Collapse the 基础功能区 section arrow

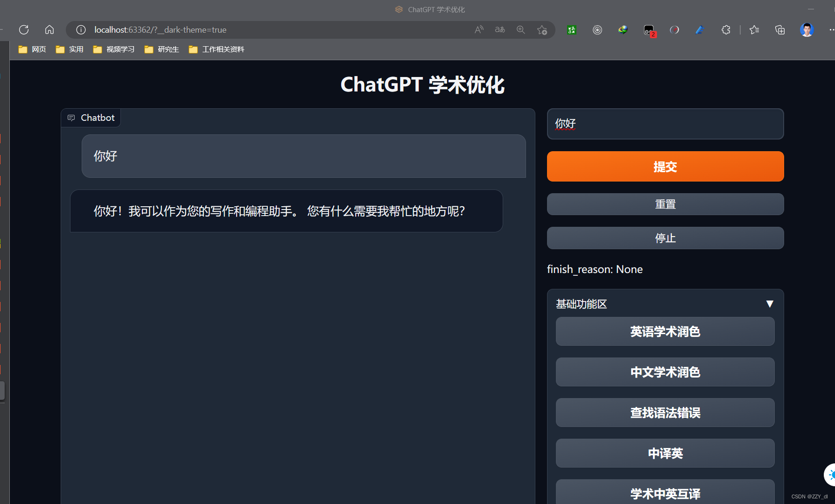(x=770, y=304)
